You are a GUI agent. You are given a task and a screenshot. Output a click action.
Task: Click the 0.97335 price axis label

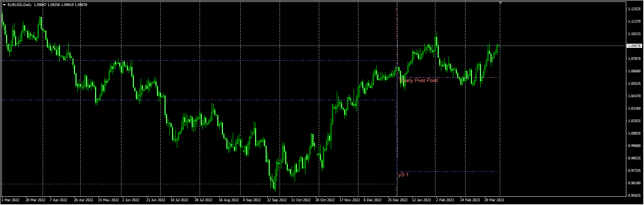coord(635,171)
